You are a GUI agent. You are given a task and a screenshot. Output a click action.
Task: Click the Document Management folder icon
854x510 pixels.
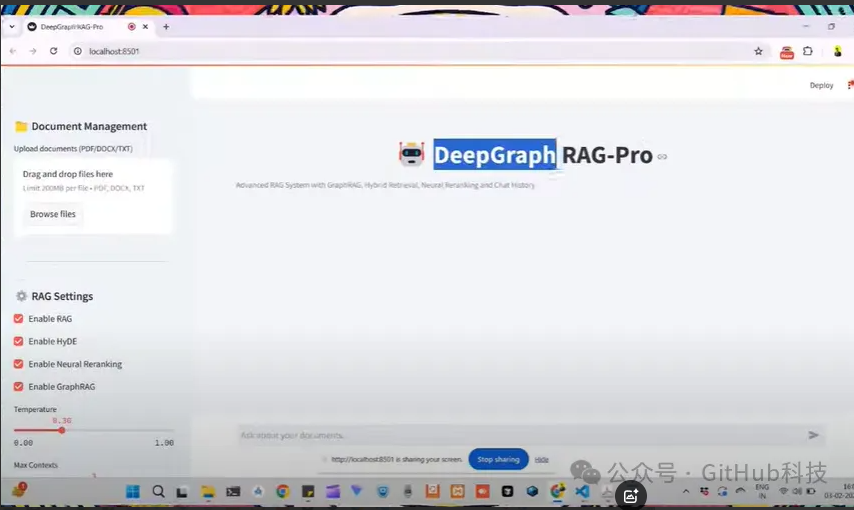[21, 126]
